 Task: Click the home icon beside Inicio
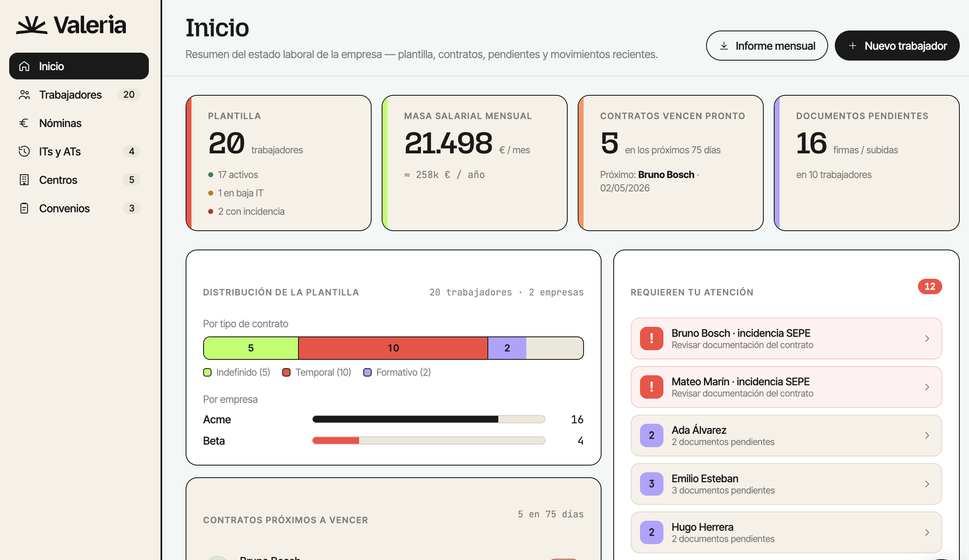click(24, 66)
